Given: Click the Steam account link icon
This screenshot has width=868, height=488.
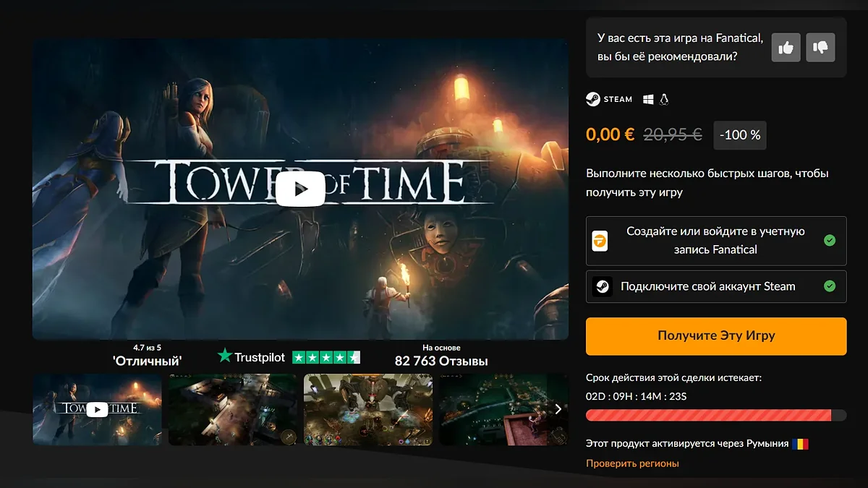Looking at the screenshot, I should coord(602,286).
